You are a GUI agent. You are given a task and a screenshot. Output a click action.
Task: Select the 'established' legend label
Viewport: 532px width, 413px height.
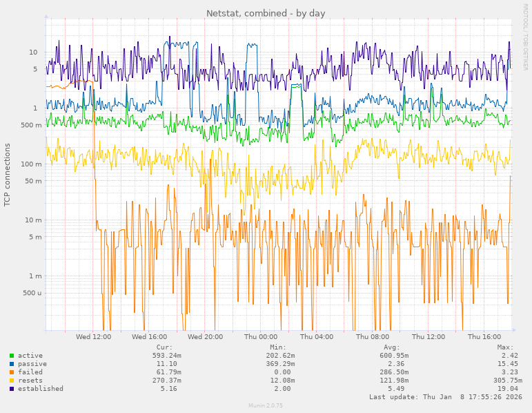41,389
